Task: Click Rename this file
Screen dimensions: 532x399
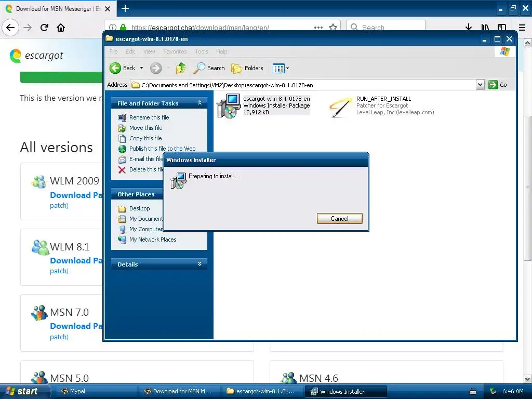Action: click(149, 117)
